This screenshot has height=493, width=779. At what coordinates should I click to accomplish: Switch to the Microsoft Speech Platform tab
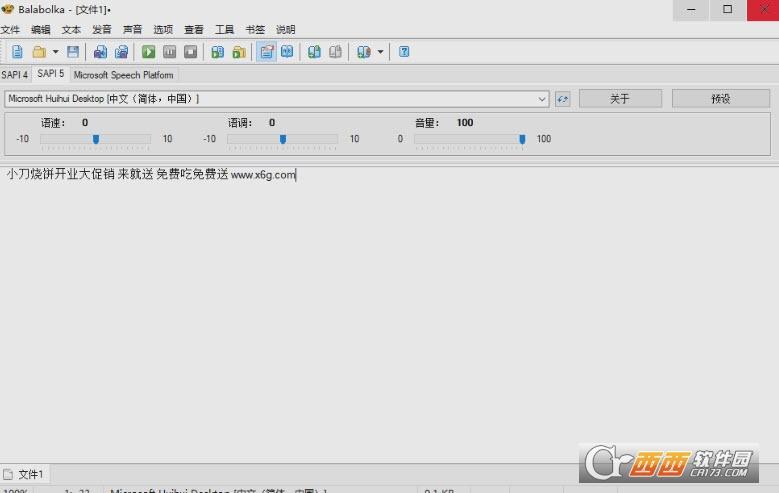click(124, 75)
